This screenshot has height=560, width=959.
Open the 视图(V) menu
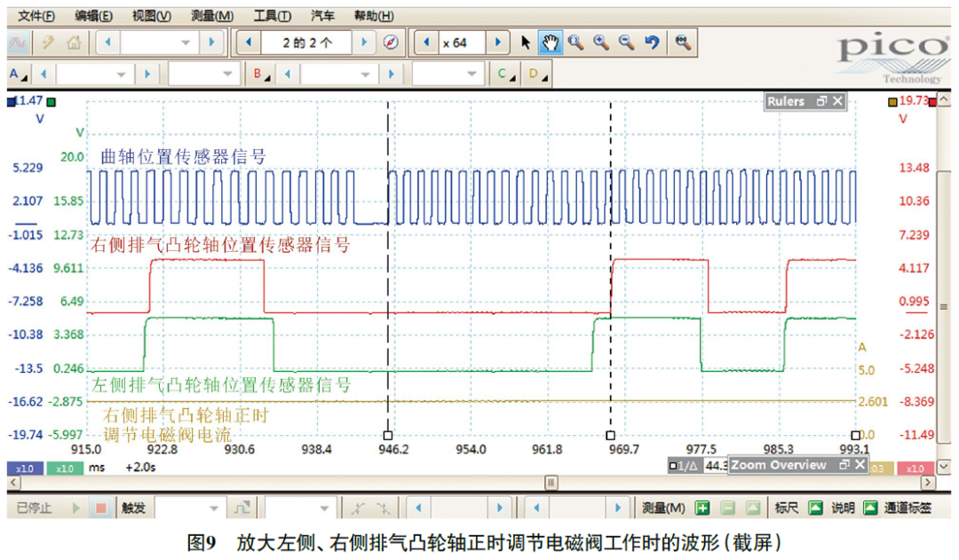(x=152, y=16)
